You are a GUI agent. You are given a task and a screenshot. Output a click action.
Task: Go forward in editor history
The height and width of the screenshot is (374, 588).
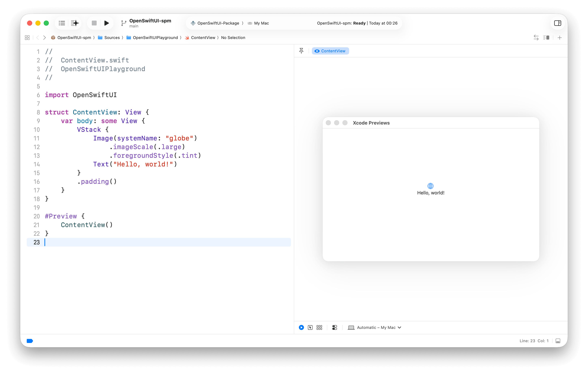(x=44, y=38)
